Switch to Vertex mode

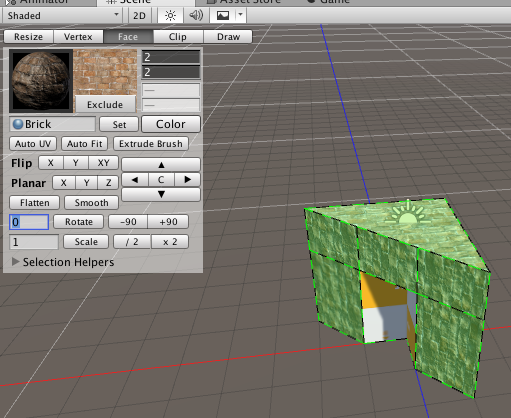78,37
